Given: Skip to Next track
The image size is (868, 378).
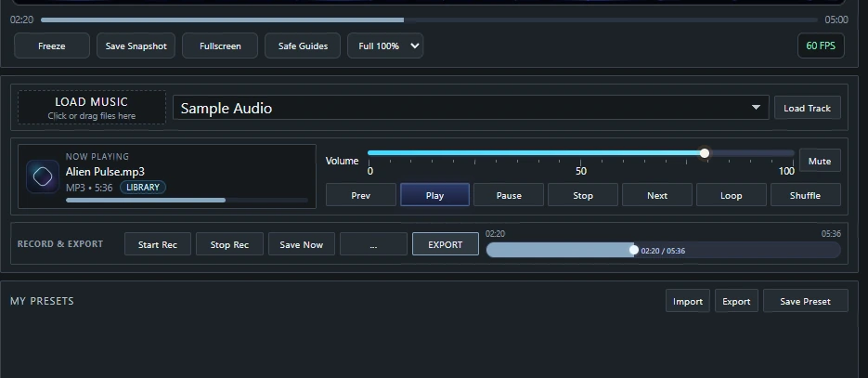Looking at the screenshot, I should coord(657,195).
